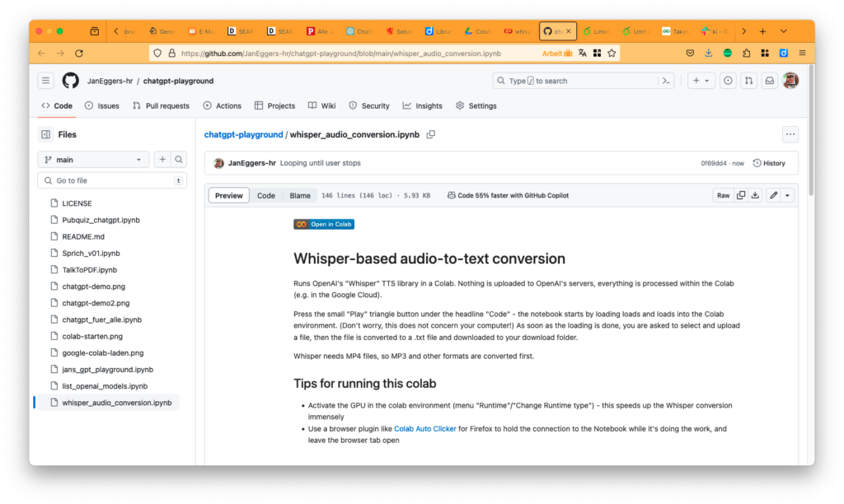The image size is (844, 504).
Task: Expand more edit options arrow
Action: click(x=787, y=195)
